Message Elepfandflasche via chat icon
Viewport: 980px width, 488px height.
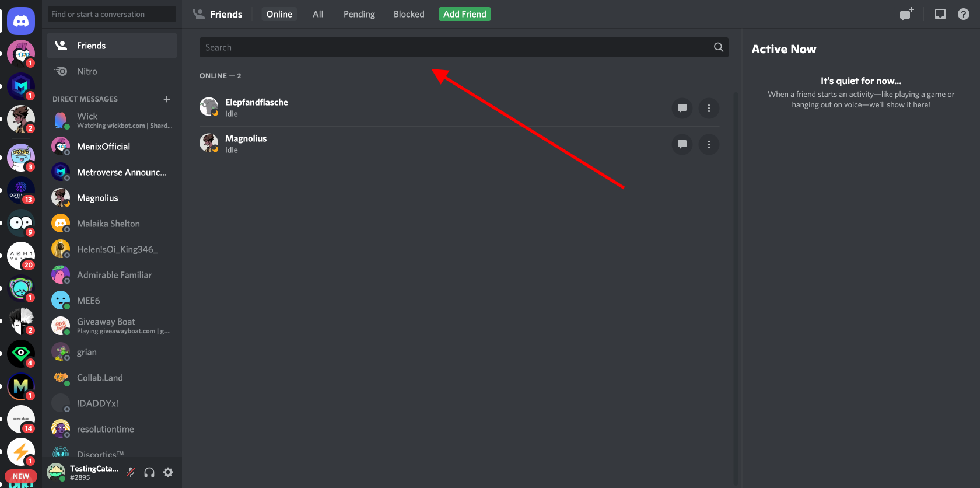tap(682, 108)
